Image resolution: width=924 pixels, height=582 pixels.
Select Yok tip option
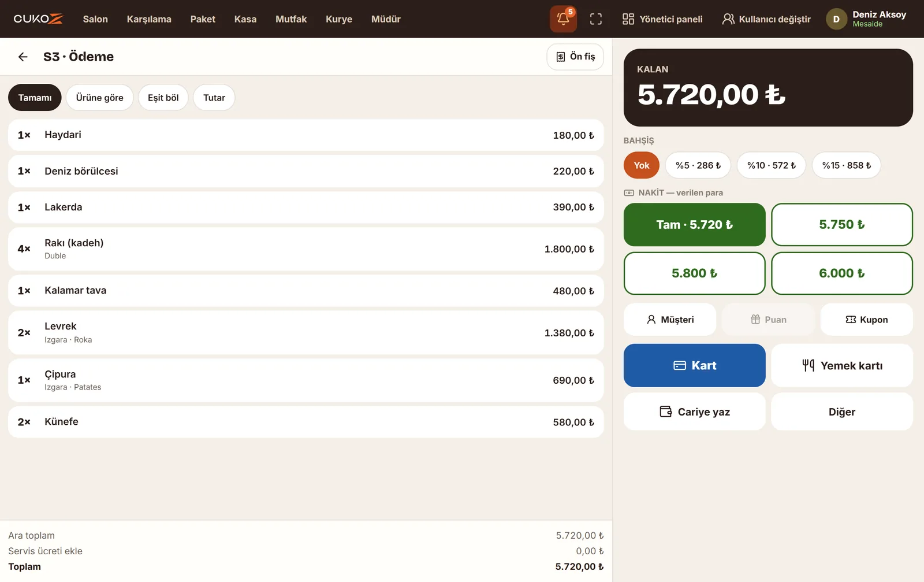[642, 165]
